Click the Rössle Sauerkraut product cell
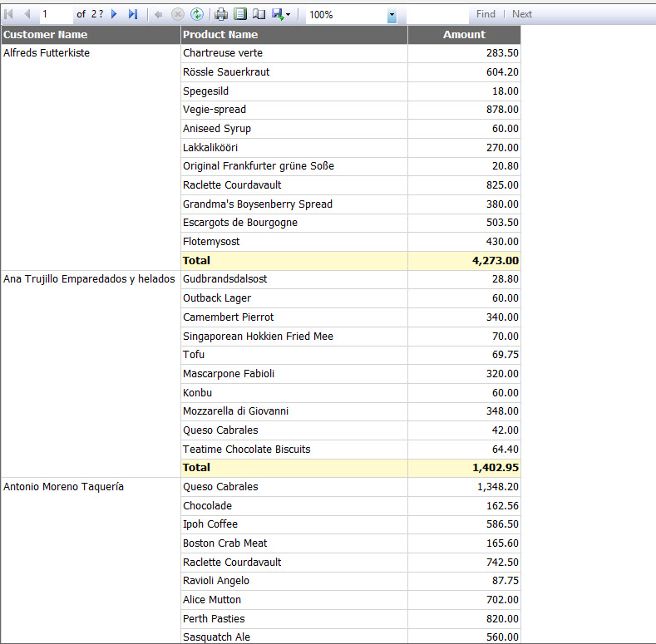Viewport: 656px width, 644px height. pyautogui.click(x=294, y=72)
